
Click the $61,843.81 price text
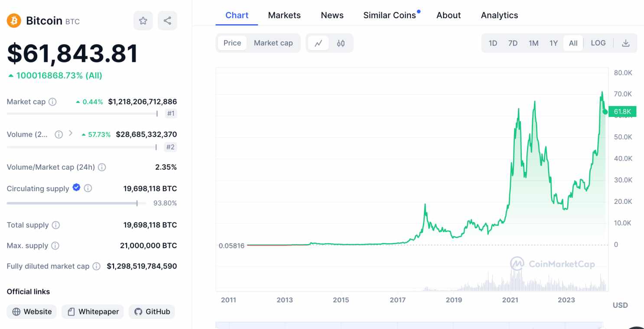pyautogui.click(x=72, y=53)
